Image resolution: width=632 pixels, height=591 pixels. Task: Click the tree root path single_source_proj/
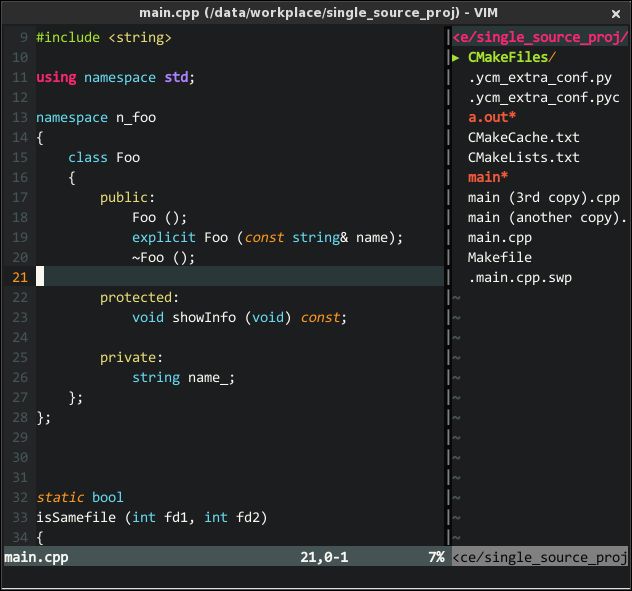540,37
